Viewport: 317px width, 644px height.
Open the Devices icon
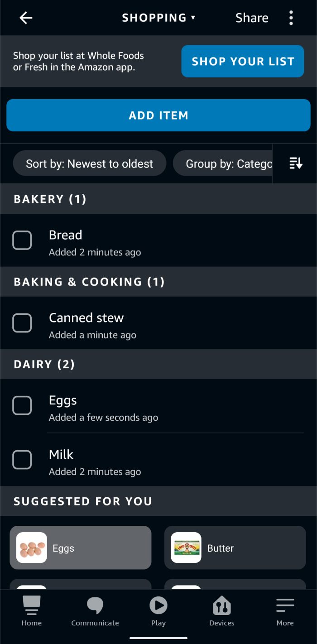[x=221, y=606]
